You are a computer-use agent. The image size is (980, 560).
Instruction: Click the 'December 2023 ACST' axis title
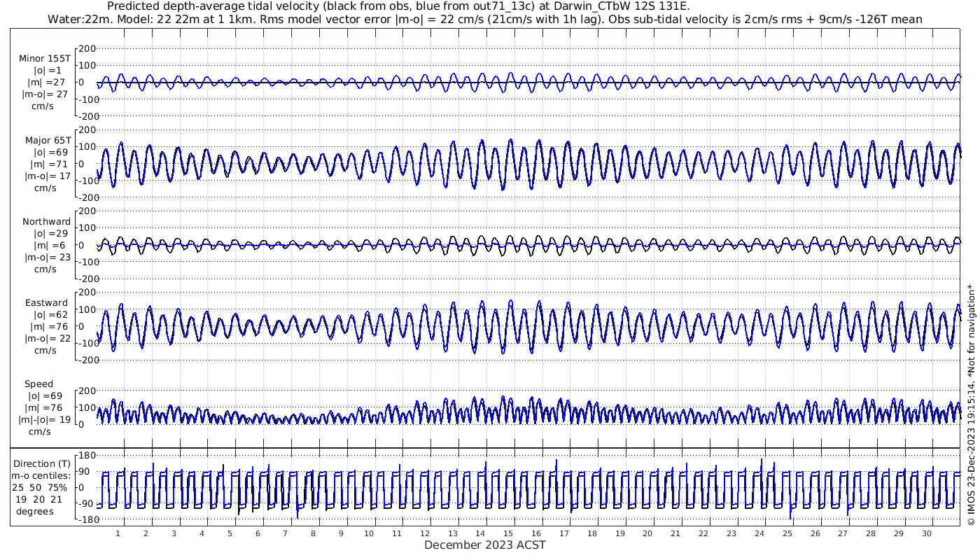coord(485,545)
